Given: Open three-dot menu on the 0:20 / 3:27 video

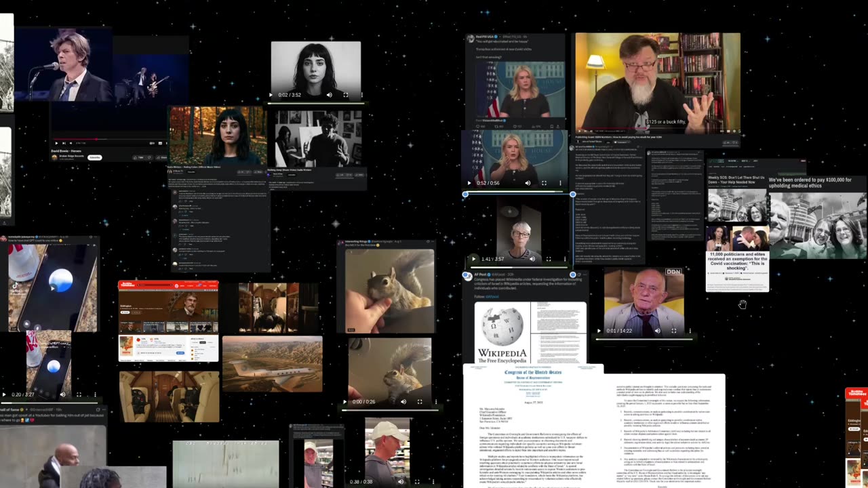Looking at the screenshot, I should [x=95, y=394].
